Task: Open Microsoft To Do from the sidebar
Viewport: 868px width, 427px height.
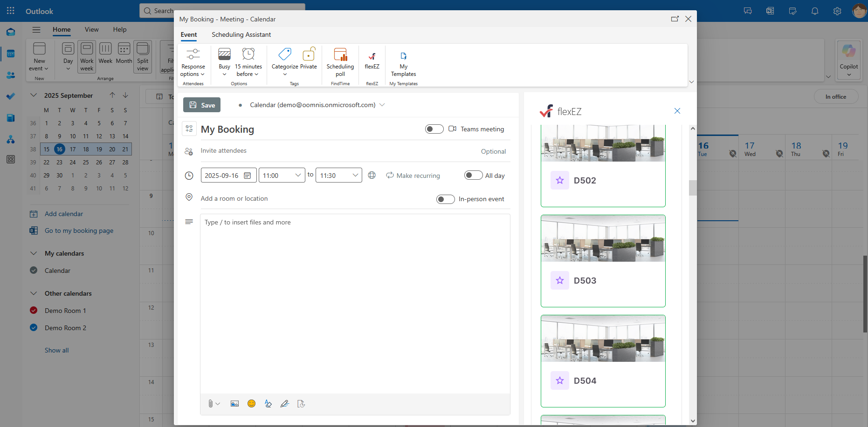Action: (x=10, y=96)
